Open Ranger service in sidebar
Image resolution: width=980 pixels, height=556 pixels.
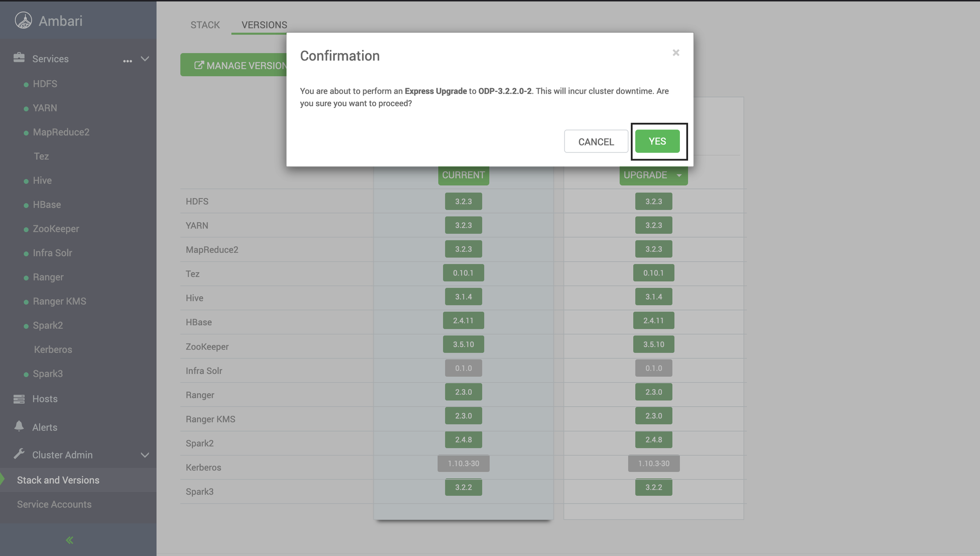[x=48, y=277]
